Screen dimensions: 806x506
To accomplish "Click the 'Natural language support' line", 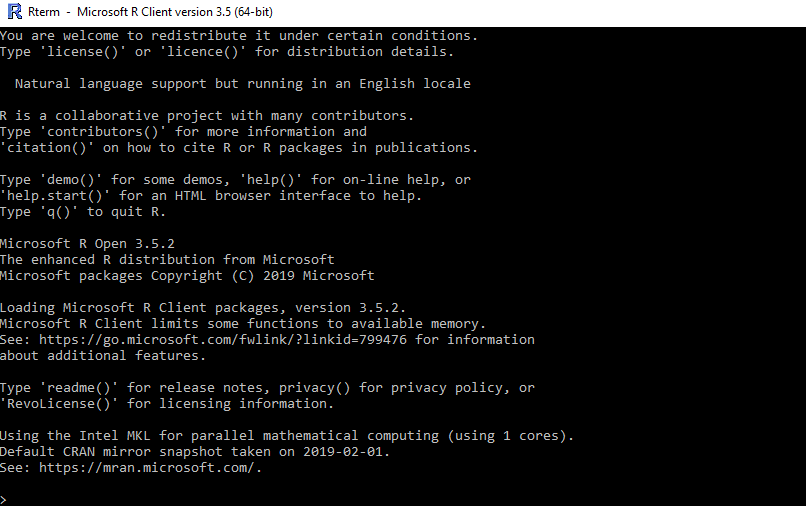I will pyautogui.click(x=243, y=83).
